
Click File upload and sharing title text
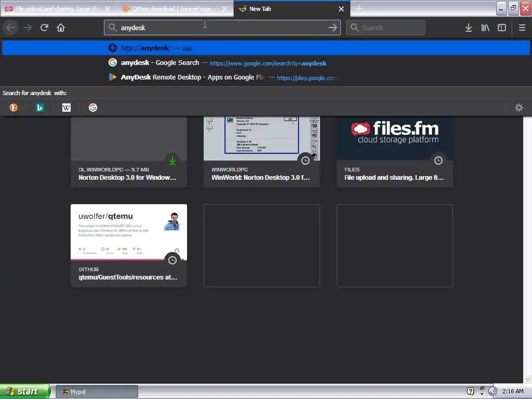click(x=394, y=178)
